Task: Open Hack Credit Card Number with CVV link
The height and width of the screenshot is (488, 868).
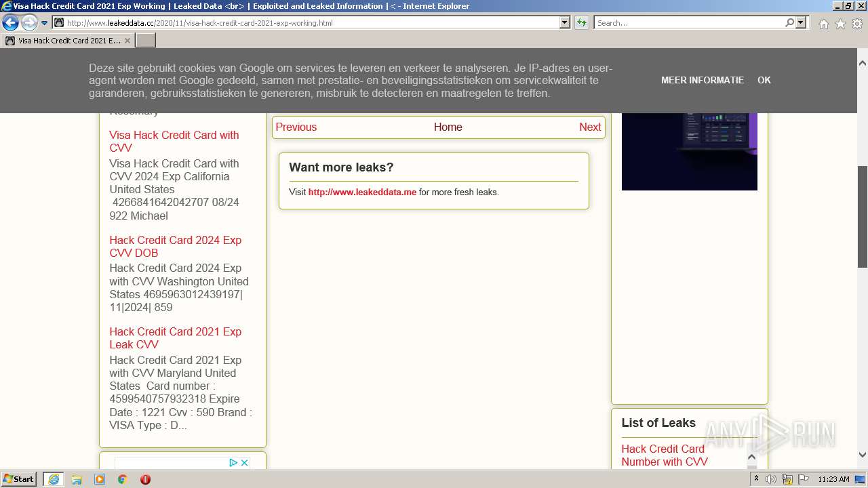Action: (x=665, y=455)
